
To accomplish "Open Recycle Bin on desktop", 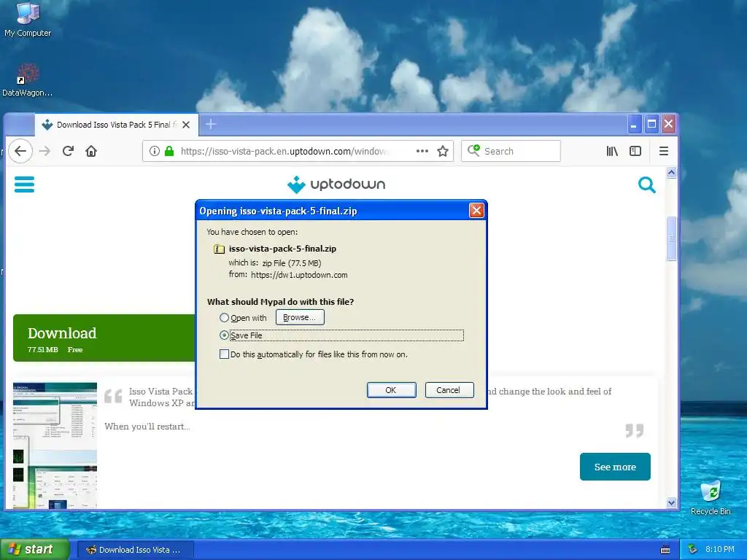I will click(x=711, y=497).
